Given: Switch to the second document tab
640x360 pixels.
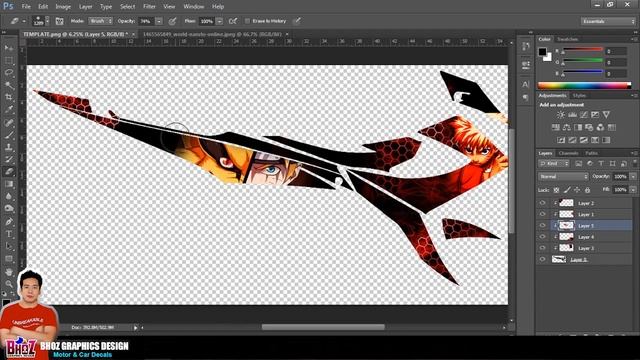Looking at the screenshot, I should [212, 34].
